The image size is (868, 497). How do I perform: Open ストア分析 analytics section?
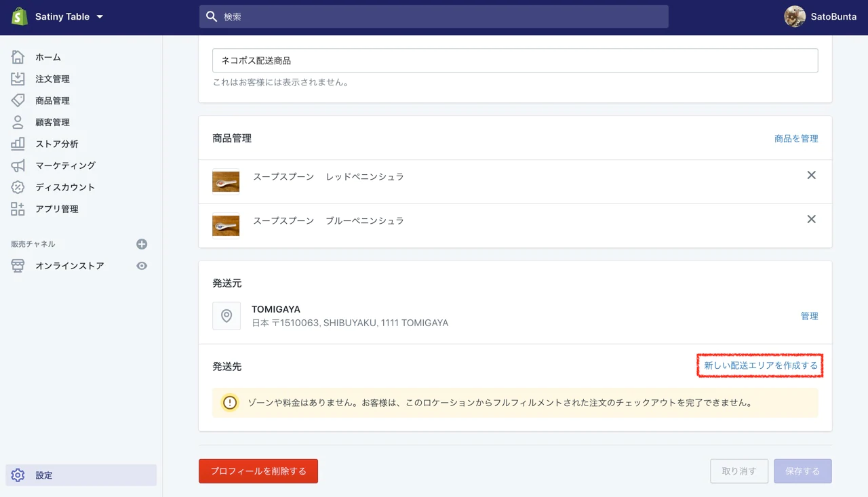click(x=56, y=144)
